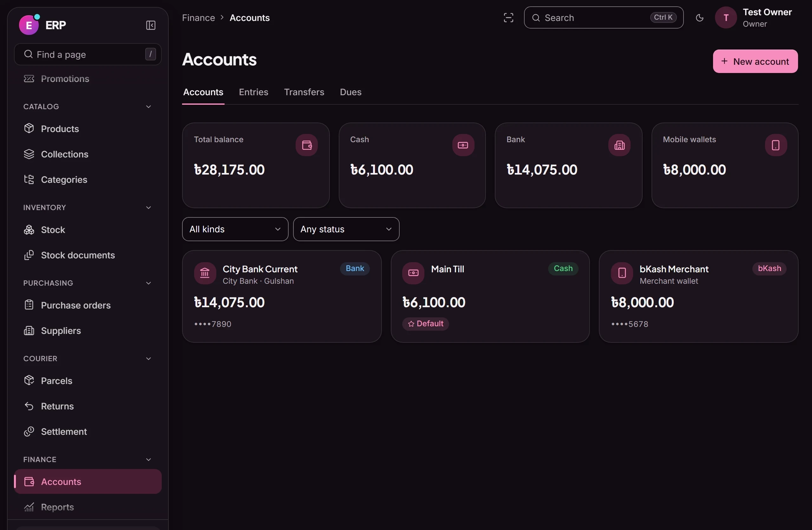The height and width of the screenshot is (530, 812).
Task: Switch to the Entries tab
Action: (253, 92)
